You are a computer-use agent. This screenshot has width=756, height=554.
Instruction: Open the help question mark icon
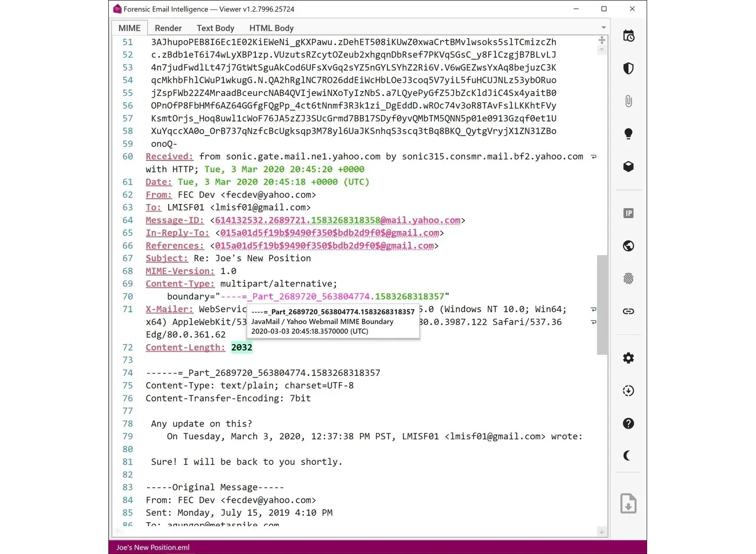pyautogui.click(x=628, y=423)
